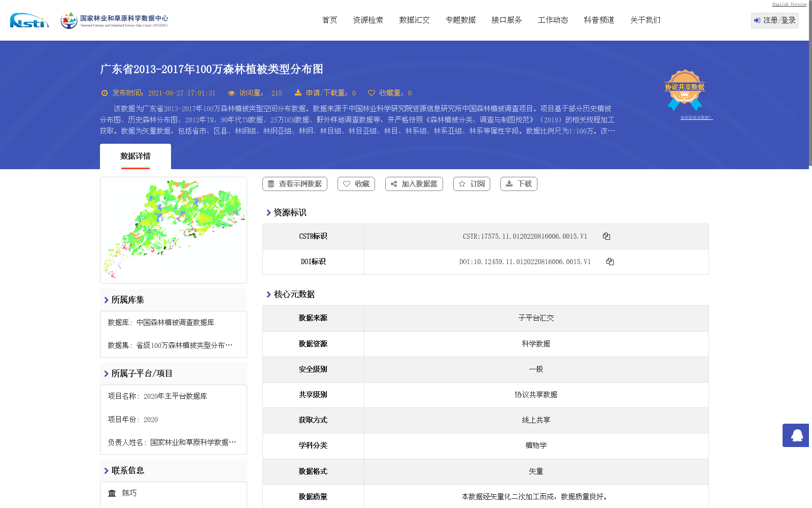This screenshot has height=508, width=812.
Task: Click 数据集: 省级100万森林植被类型分布 entry
Action: (x=170, y=345)
